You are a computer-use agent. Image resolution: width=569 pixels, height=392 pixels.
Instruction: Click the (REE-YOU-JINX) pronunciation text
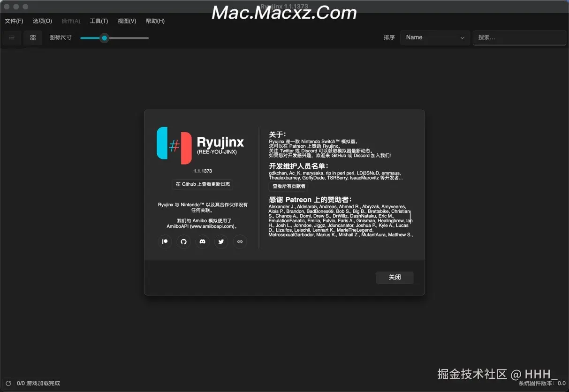coord(217,152)
